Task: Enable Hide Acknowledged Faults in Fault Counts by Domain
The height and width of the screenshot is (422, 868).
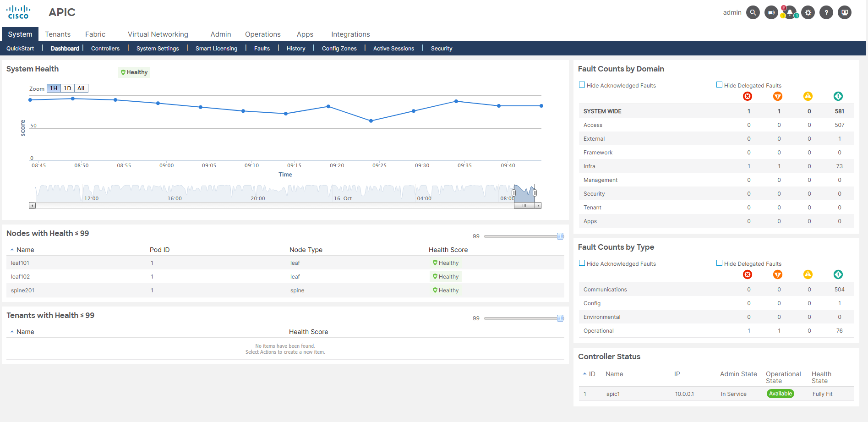Action: pos(582,85)
